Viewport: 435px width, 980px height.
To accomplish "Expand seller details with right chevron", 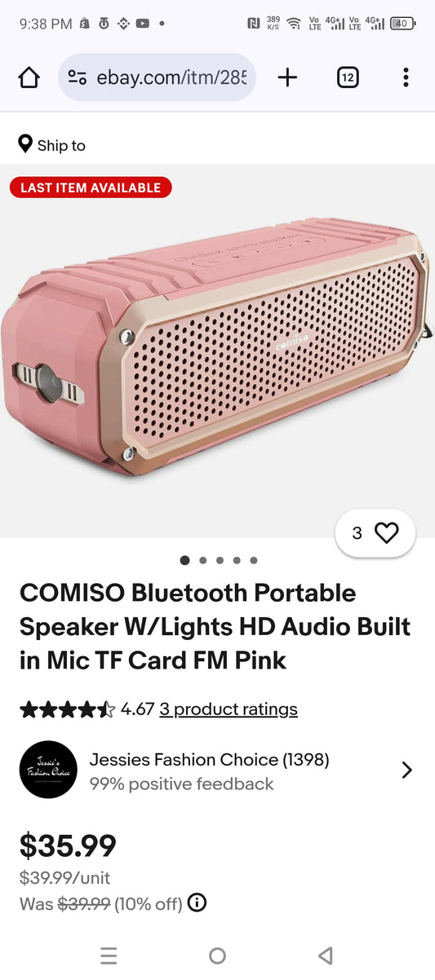I will point(406,770).
